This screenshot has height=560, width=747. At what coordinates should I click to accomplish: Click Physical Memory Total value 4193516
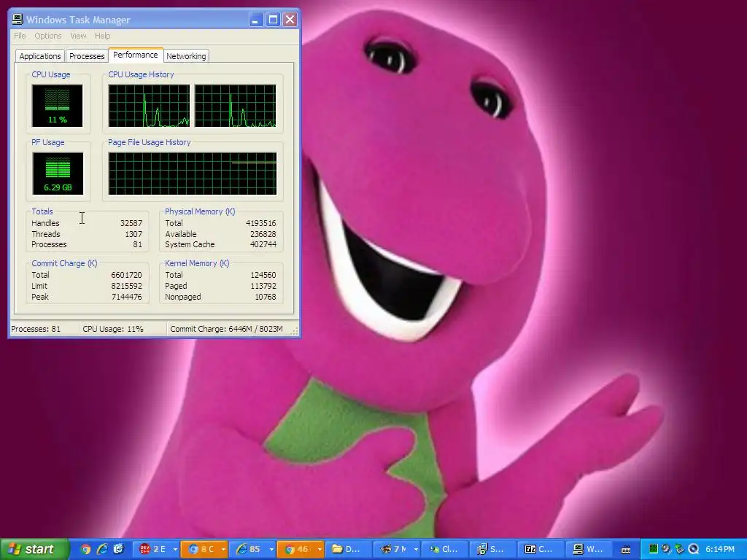coord(260,223)
